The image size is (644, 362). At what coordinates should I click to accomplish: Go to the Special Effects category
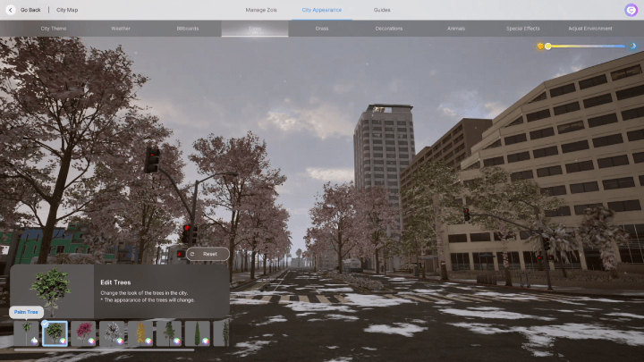(x=522, y=29)
